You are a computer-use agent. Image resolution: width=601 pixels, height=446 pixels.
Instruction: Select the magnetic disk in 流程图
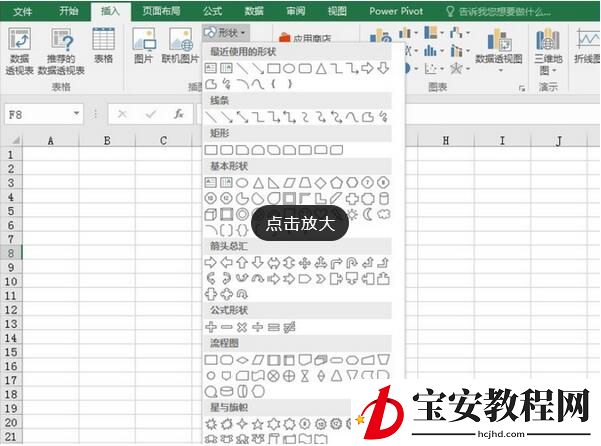(226, 391)
